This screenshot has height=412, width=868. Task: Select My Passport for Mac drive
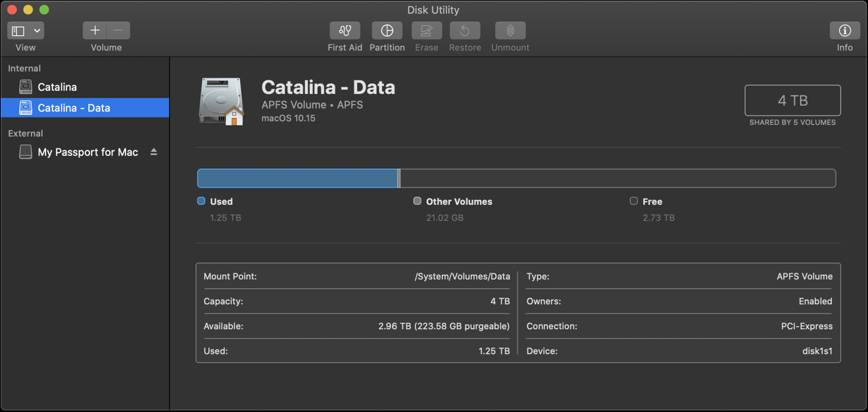click(85, 152)
